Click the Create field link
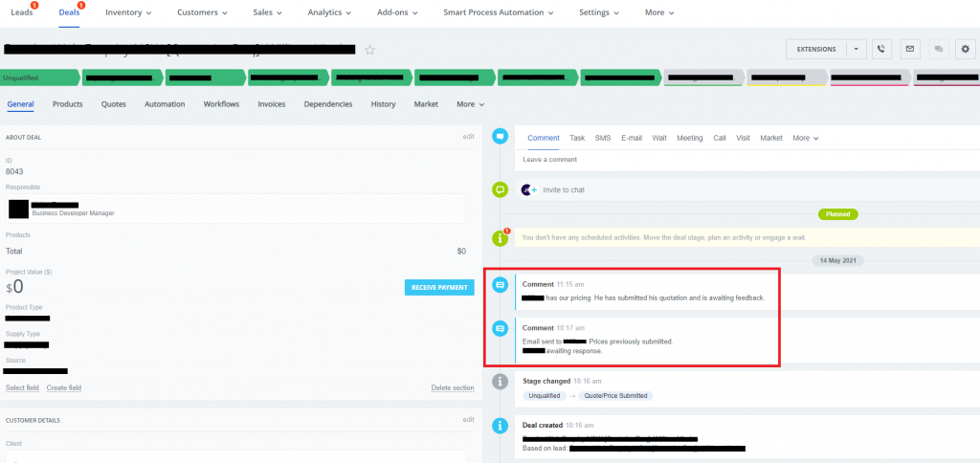980x463 pixels. click(64, 387)
